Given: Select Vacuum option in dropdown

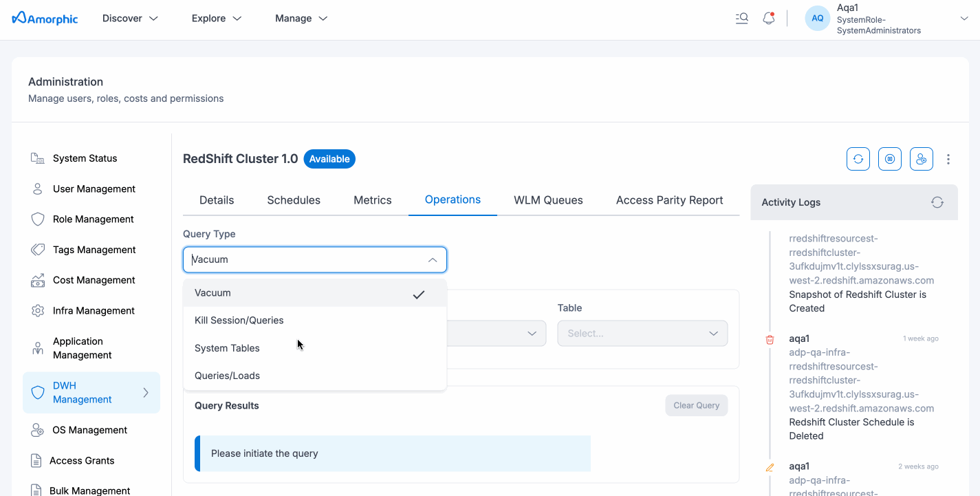Looking at the screenshot, I should (x=315, y=293).
